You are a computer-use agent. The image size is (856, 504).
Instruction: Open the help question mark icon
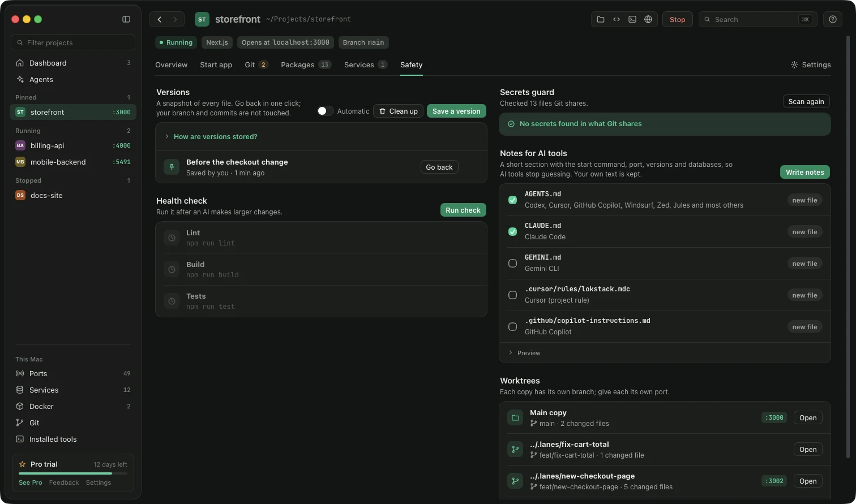[x=833, y=19]
